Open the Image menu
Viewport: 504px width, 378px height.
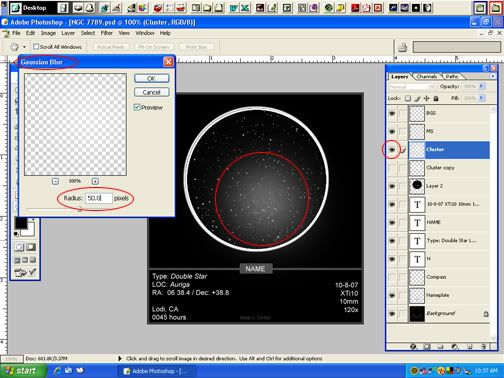pyautogui.click(x=48, y=33)
